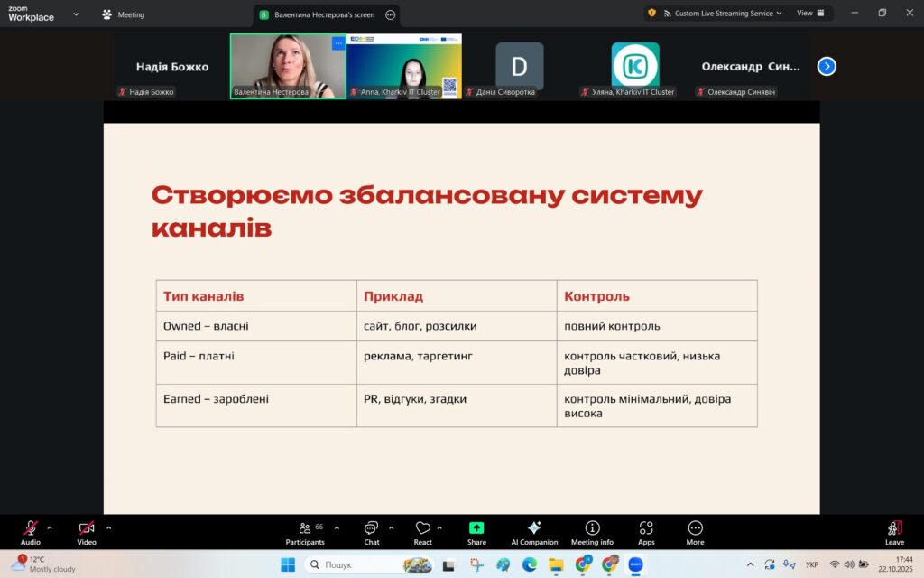This screenshot has width=924, height=578.
Task: Open Zoom Workplace dropdown chevron
Action: pyautogui.click(x=75, y=14)
